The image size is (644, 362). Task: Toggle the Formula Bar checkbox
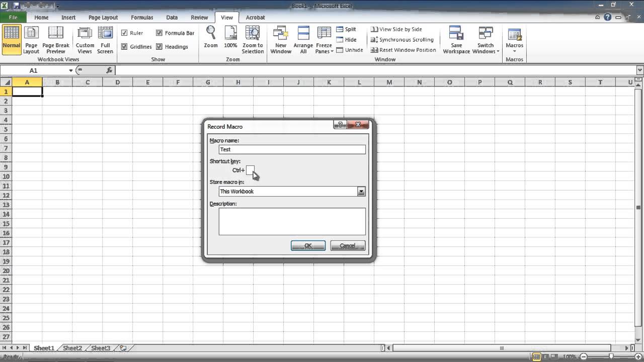point(159,33)
